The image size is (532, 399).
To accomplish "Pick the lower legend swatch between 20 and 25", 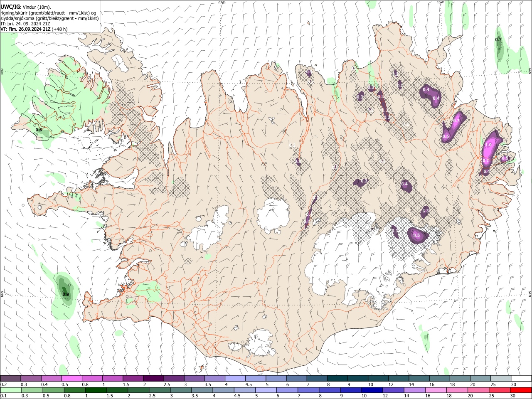I will (x=478, y=390).
